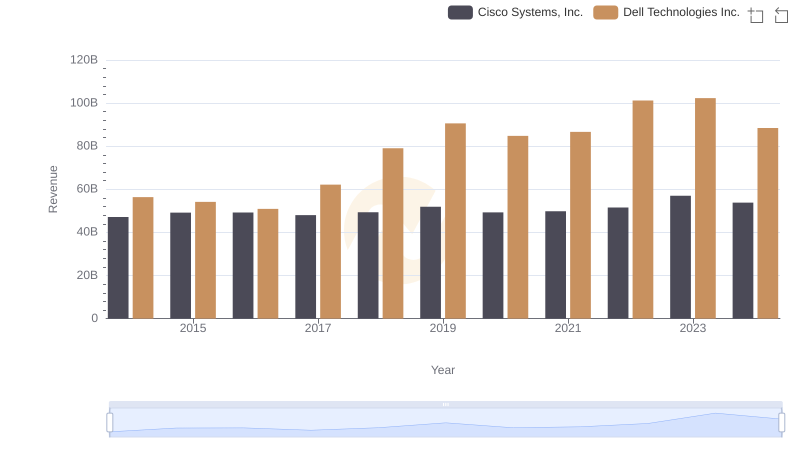Toggle the Cisco Systems, Inc. legend swatch

[460, 12]
